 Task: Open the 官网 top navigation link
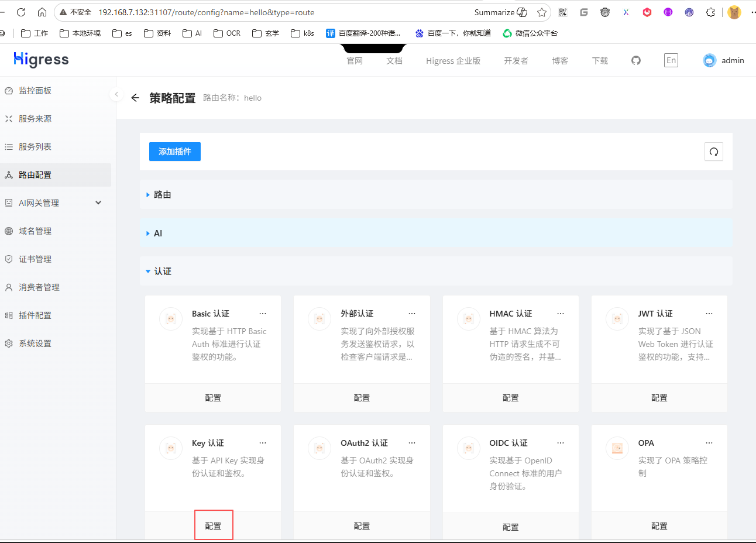point(355,61)
